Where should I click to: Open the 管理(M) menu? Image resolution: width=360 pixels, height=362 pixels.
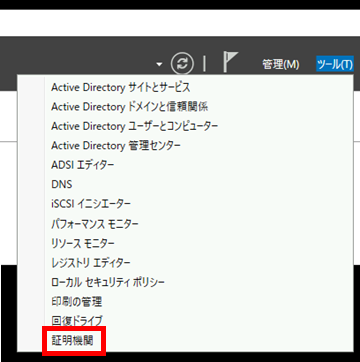tap(281, 64)
